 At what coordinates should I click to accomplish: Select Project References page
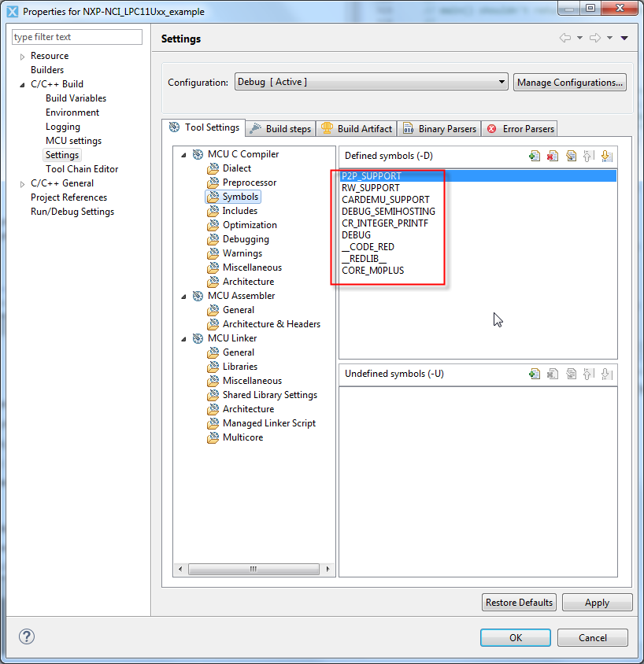(68, 197)
